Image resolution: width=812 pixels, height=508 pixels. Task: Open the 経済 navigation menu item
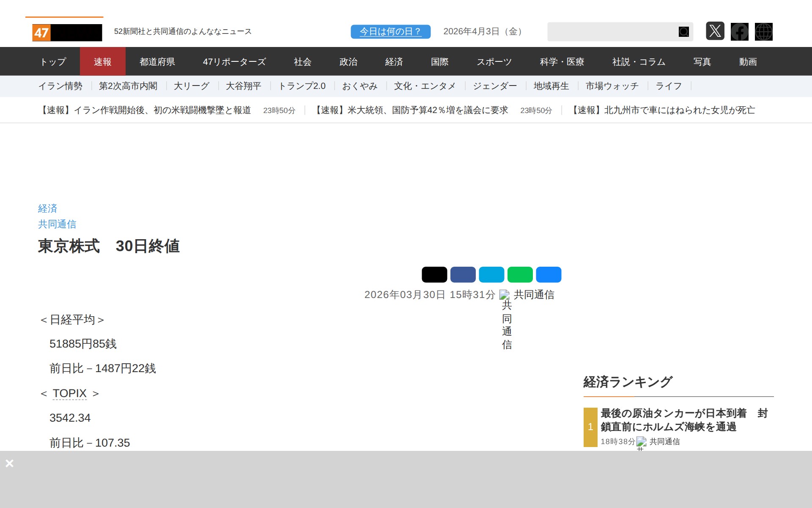tap(394, 62)
